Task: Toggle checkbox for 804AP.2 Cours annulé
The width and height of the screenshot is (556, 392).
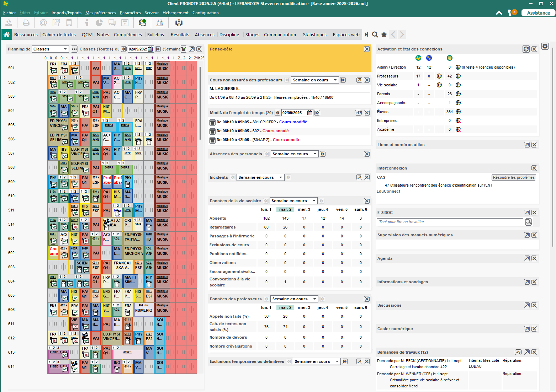Action: [212, 140]
